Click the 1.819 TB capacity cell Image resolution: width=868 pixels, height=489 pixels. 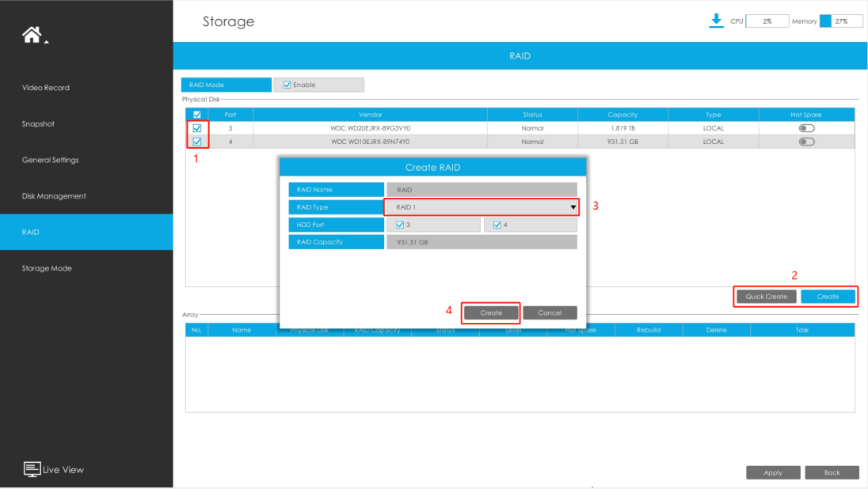click(622, 127)
